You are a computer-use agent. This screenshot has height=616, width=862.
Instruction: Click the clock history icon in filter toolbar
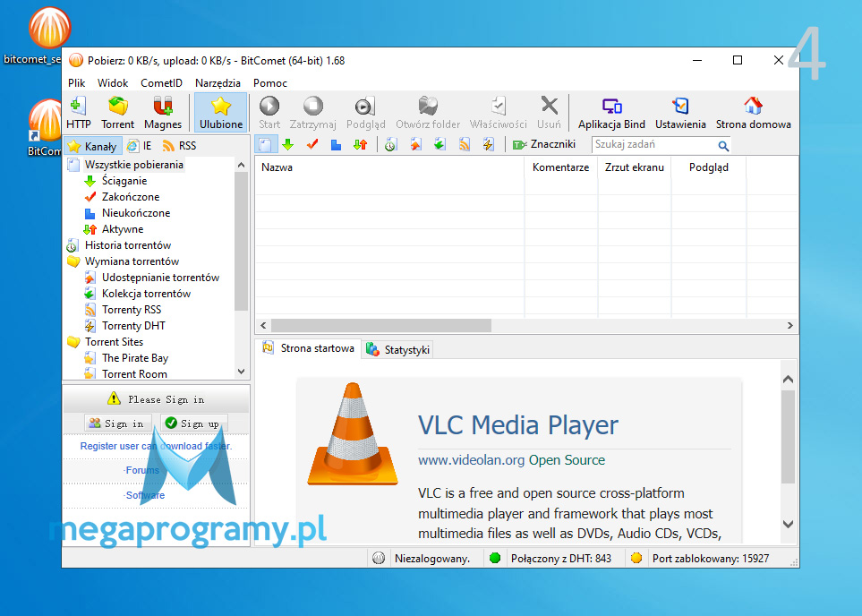[x=390, y=145]
